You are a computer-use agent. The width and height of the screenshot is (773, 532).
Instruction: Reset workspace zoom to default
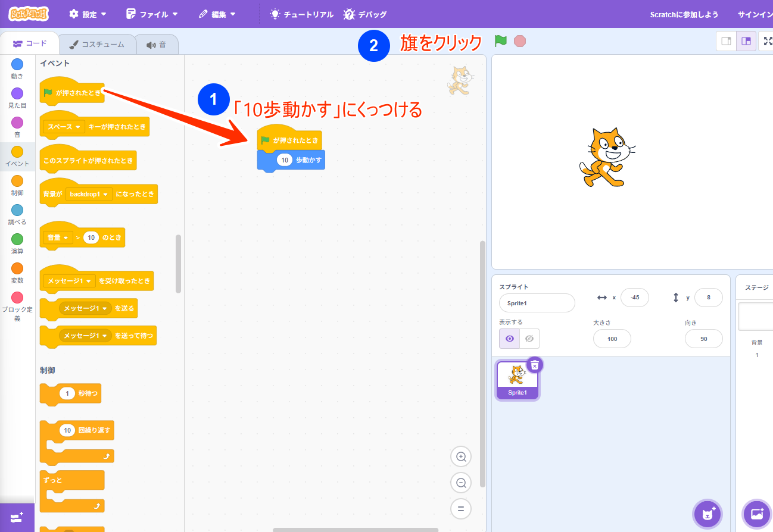point(460,509)
